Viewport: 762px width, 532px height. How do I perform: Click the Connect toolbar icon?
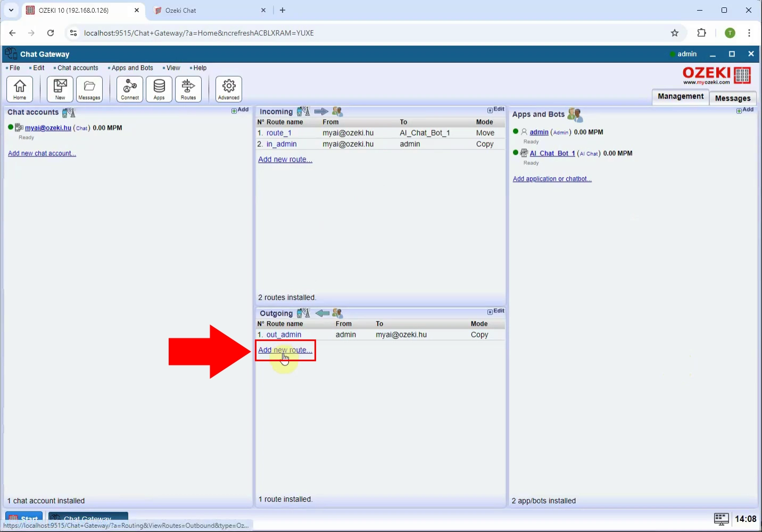click(130, 89)
